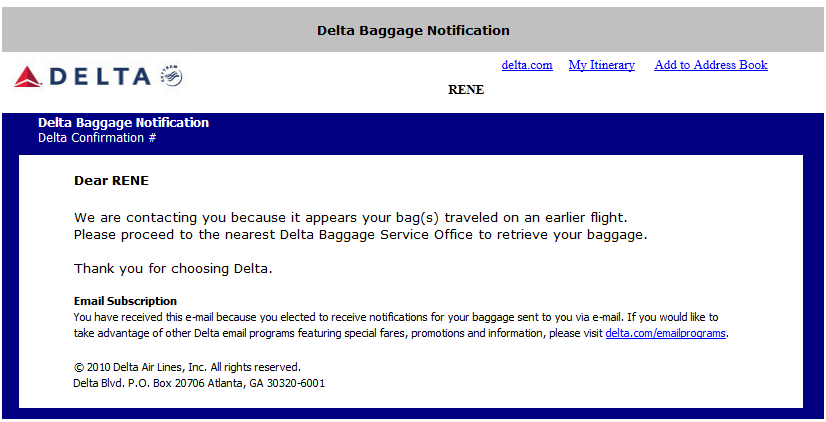826x422 pixels.
Task: Click the SkyTeam alliance badge icon
Action: tap(171, 76)
